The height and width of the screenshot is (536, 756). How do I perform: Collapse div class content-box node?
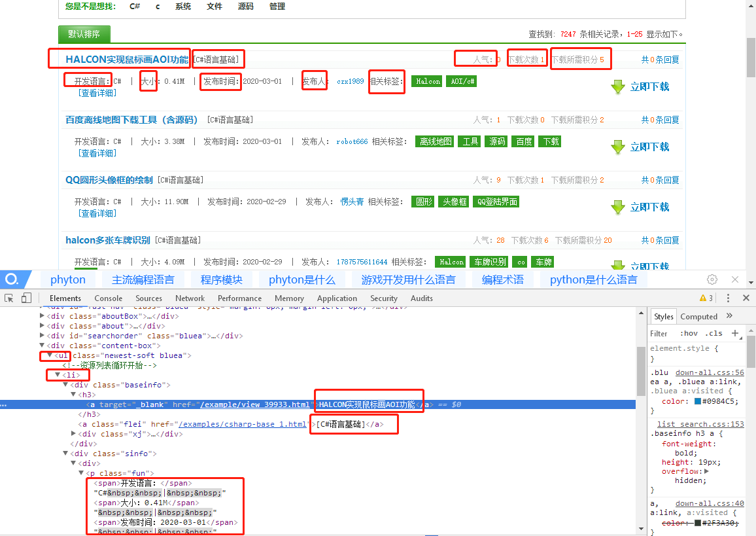pyautogui.click(x=42, y=346)
